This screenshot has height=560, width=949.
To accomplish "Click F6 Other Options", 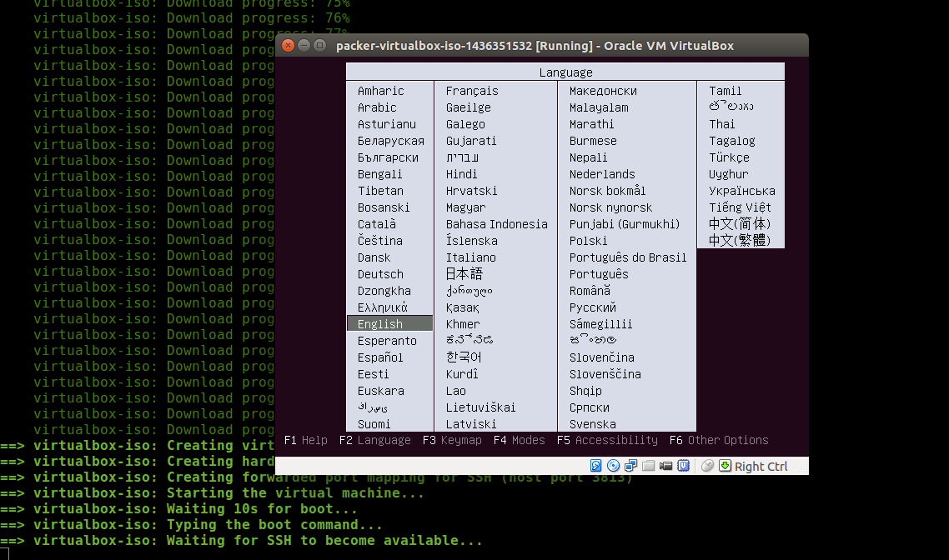I will click(x=719, y=440).
